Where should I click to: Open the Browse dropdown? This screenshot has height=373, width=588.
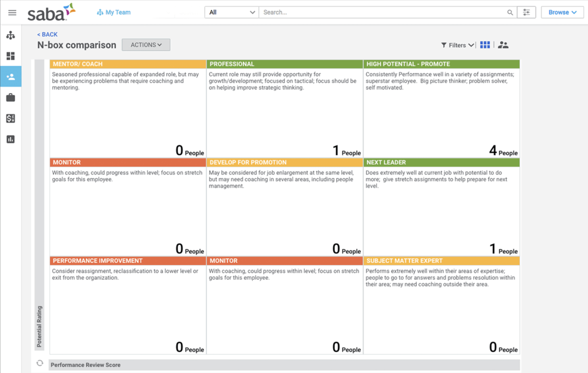562,12
